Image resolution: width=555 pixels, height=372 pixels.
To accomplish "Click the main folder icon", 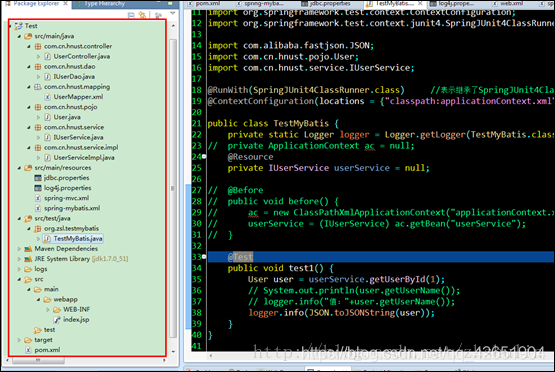I will coord(38,290).
